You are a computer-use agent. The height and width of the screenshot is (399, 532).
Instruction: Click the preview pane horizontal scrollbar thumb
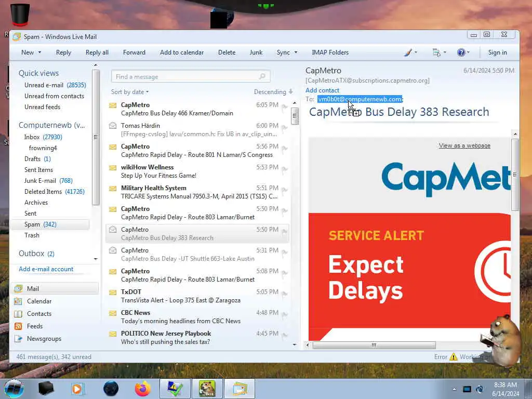click(374, 345)
